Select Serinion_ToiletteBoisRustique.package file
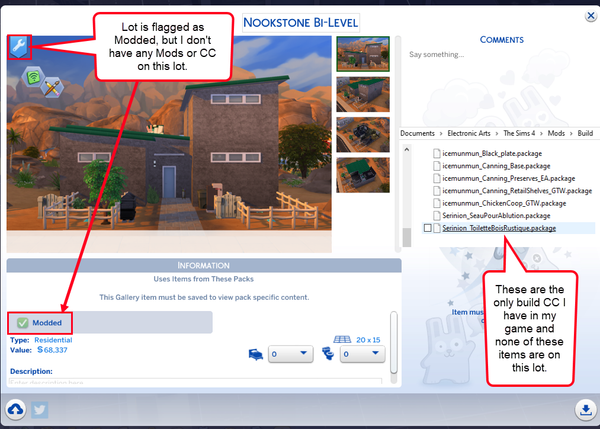Screen dimensions: 600x429 tap(499, 228)
